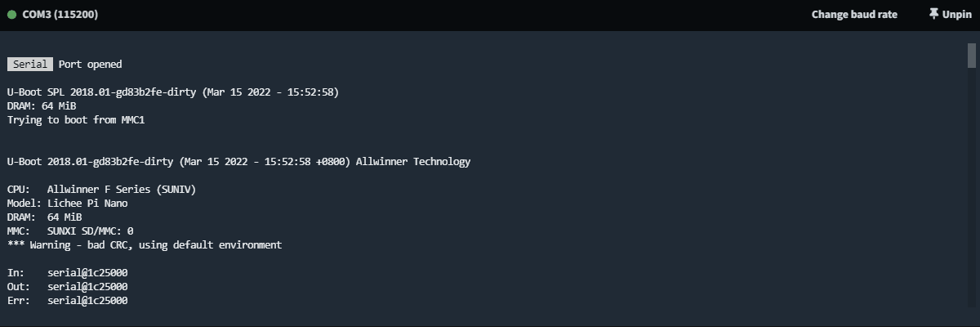Viewport: 980px width, 327px height.
Task: Click the "Port opened" message text
Action: (90, 65)
